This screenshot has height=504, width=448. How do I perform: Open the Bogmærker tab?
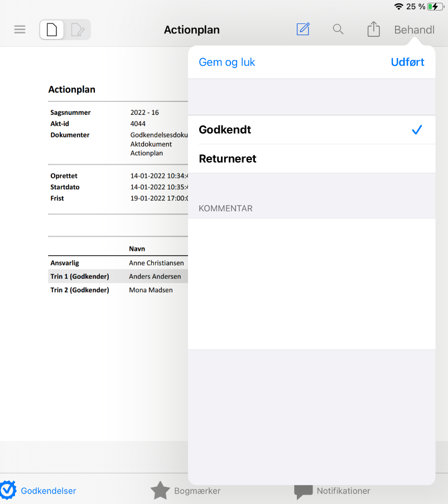pyautogui.click(x=197, y=491)
